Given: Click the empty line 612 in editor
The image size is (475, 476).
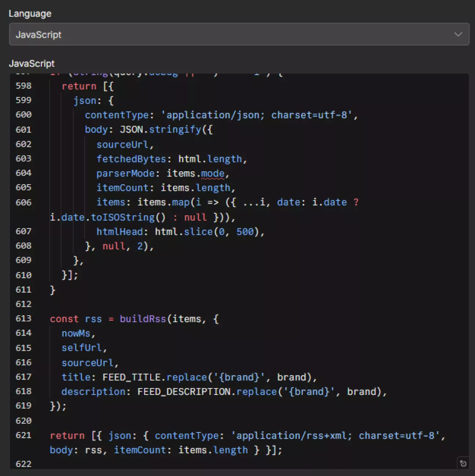Looking at the screenshot, I should (x=257, y=304).
